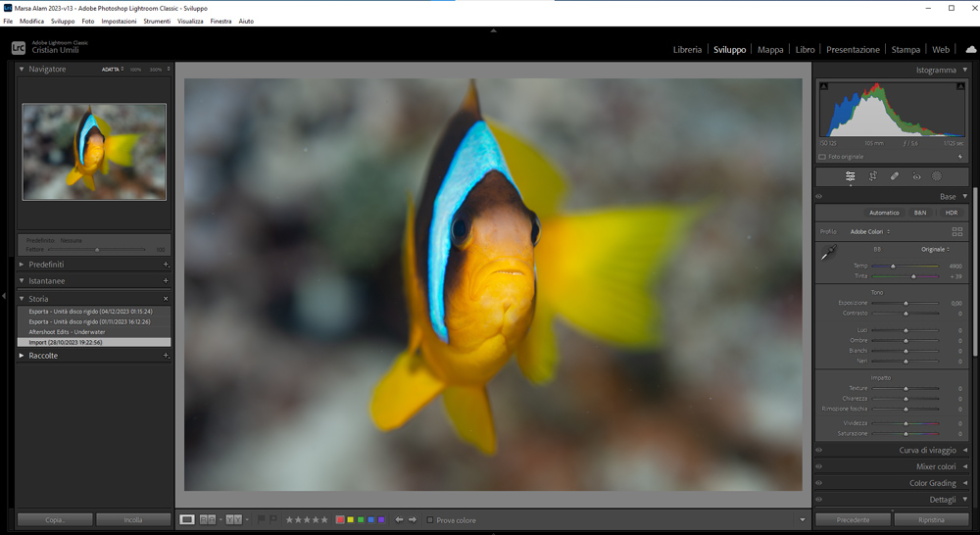Open the Impostazioni menu

click(x=119, y=21)
